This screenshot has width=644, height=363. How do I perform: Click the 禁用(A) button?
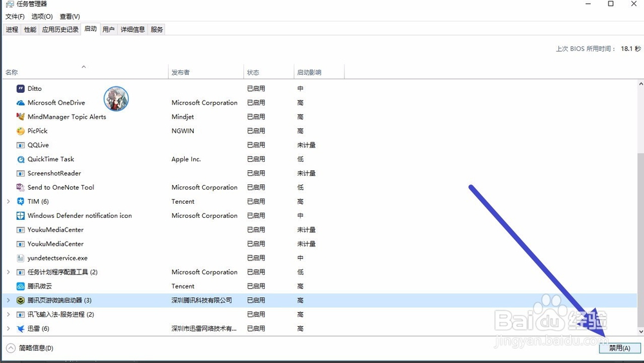[620, 348]
